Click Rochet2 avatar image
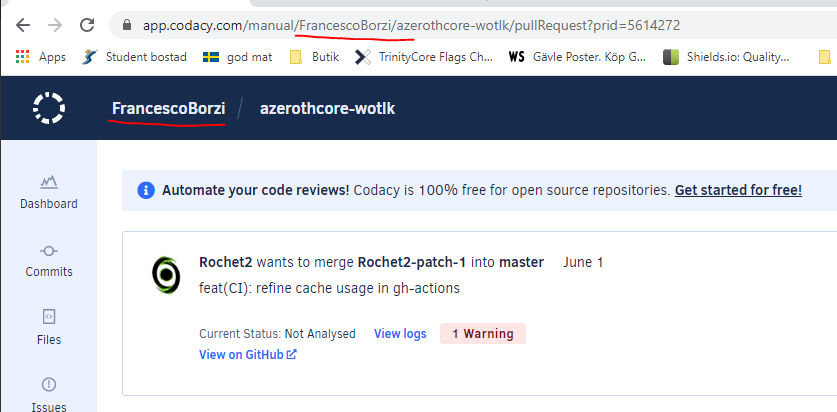This screenshot has height=412, width=837. [166, 275]
